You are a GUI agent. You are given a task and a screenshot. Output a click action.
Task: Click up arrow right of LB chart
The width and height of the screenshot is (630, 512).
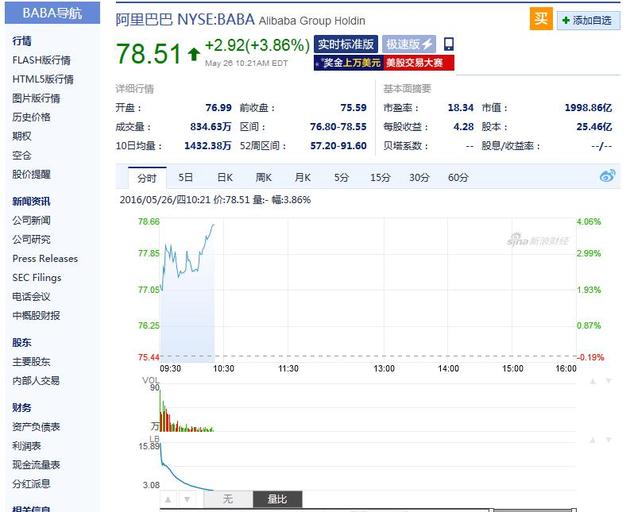(593, 440)
